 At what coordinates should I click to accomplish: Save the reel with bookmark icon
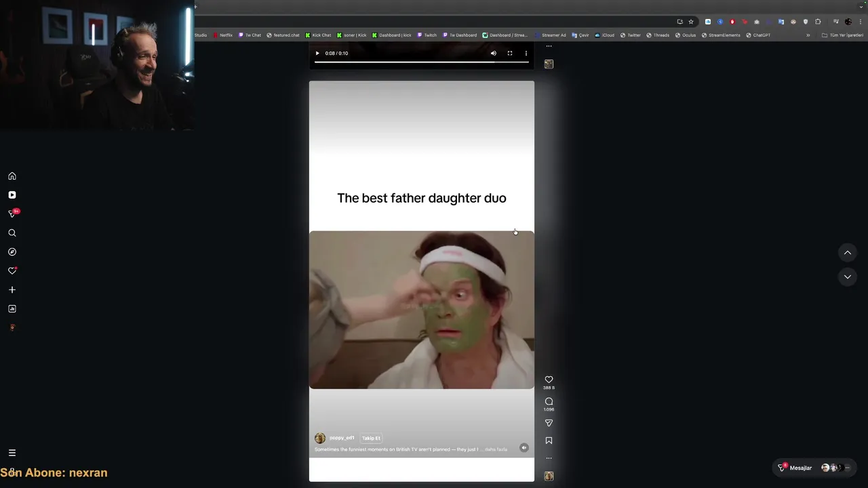click(x=549, y=441)
